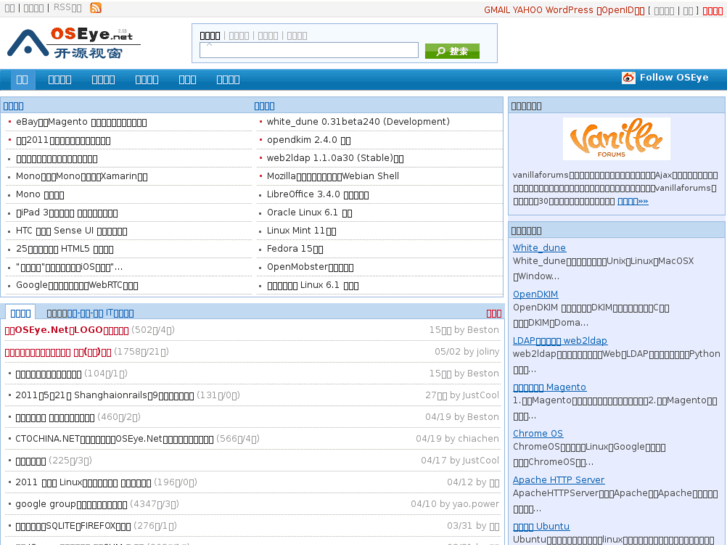
Task: Click the Ubuntu sidebar link
Action: point(541,526)
